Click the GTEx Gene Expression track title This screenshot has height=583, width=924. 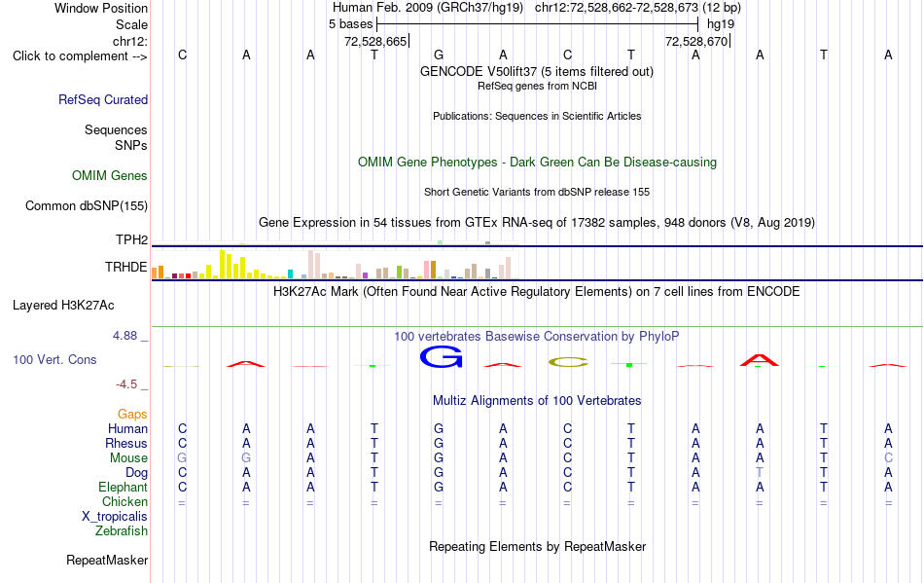click(537, 222)
